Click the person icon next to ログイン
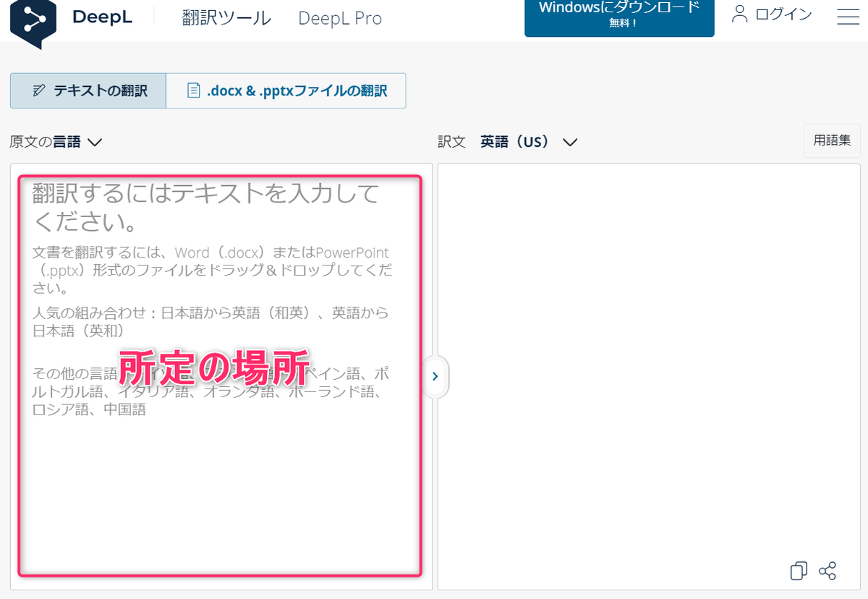Viewport: 868px width, 599px height. [x=739, y=14]
